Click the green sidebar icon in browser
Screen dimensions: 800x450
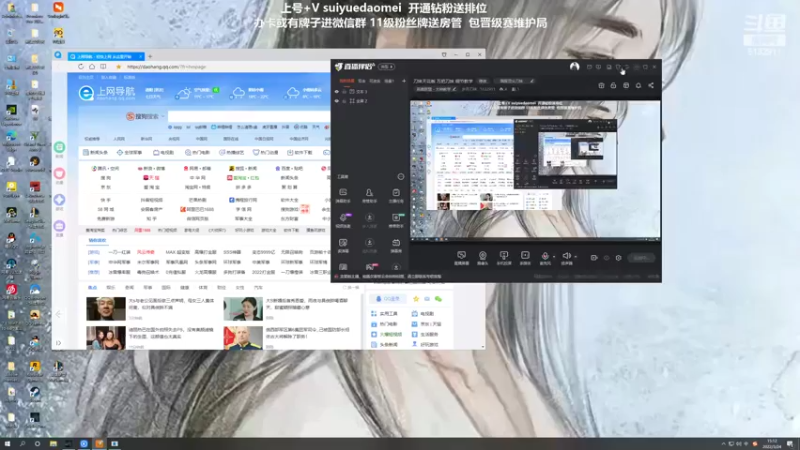(x=59, y=147)
